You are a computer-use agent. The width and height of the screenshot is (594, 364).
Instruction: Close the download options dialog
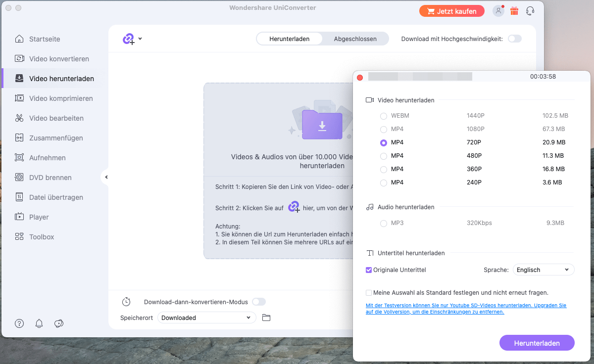360,77
